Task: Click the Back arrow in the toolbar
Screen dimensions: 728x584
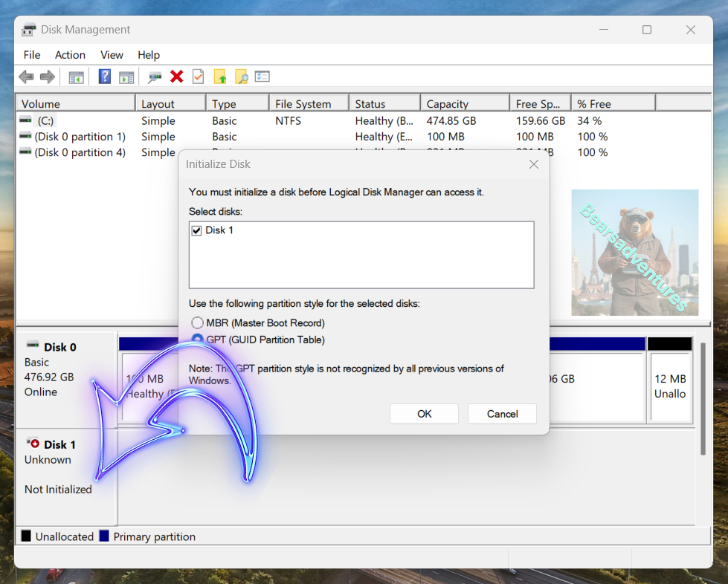Action: (x=26, y=77)
